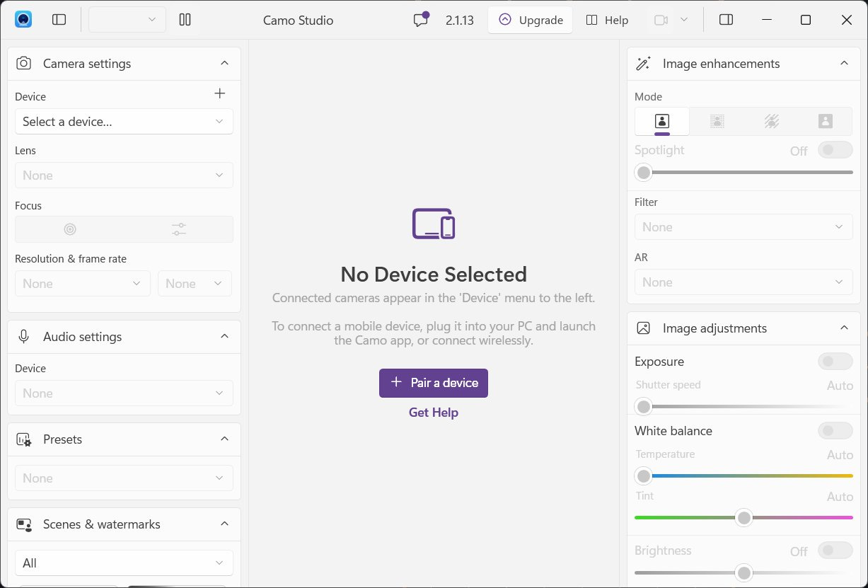The image size is (868, 588).
Task: Collapse the Image enhancements section
Action: point(844,64)
